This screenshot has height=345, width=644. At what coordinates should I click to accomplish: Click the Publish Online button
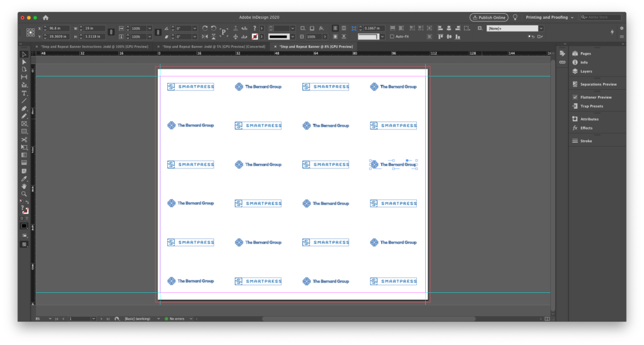pos(489,17)
